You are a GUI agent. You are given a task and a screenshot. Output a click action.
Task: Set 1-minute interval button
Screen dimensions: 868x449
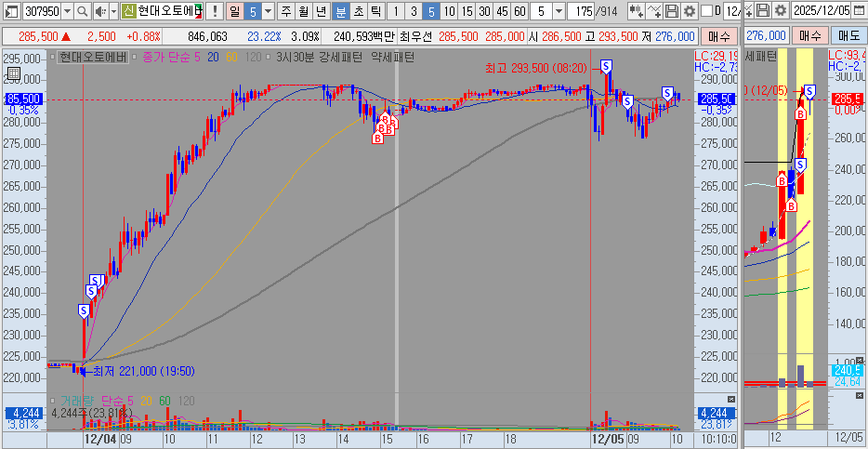[396, 10]
